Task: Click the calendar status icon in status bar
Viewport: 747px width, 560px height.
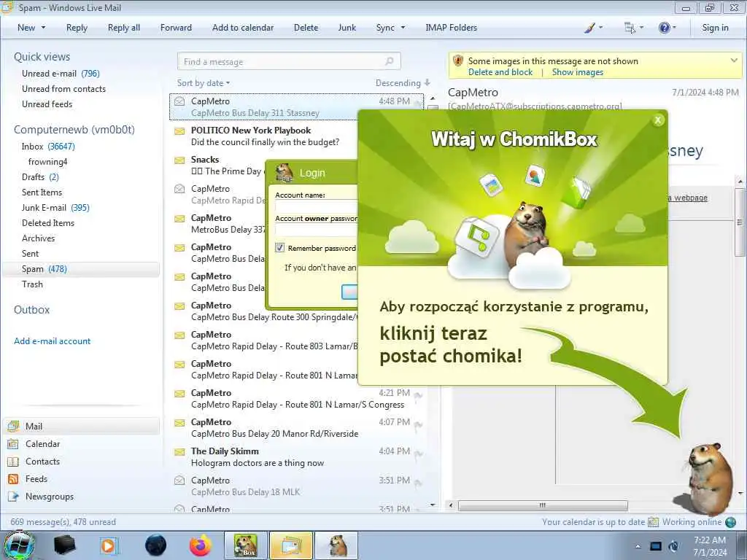Action: point(654,522)
